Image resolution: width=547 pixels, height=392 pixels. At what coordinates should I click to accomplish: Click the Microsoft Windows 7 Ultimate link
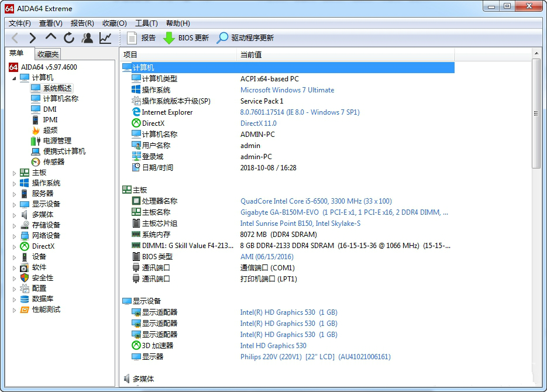[x=287, y=90]
